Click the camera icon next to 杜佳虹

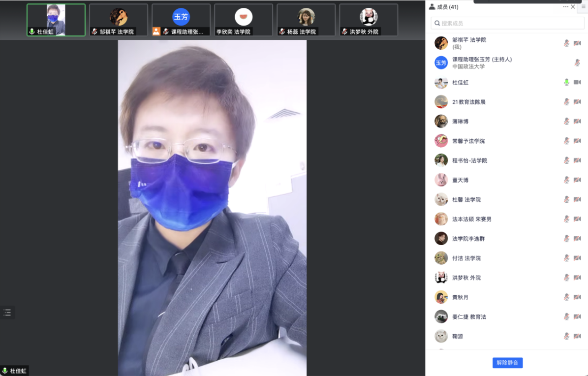577,82
